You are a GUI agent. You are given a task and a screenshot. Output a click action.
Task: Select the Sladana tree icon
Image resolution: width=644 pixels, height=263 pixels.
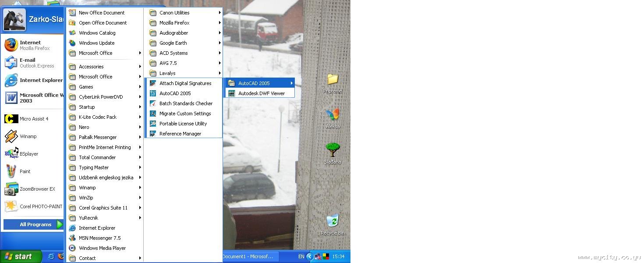tap(333, 153)
